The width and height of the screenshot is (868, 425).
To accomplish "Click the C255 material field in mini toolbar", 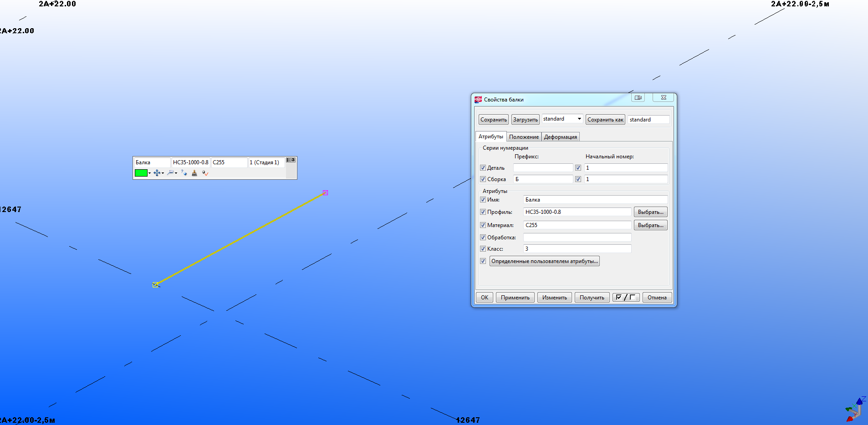I will pyautogui.click(x=230, y=162).
